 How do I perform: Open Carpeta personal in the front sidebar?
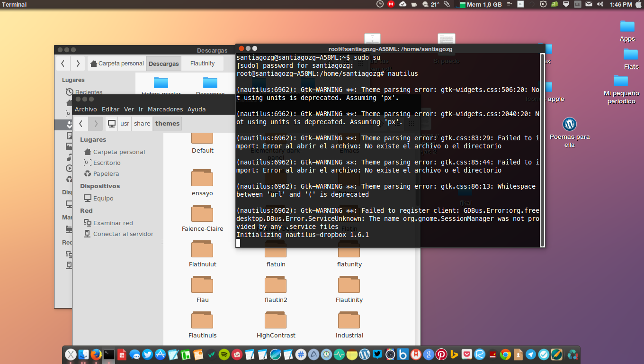(115, 152)
